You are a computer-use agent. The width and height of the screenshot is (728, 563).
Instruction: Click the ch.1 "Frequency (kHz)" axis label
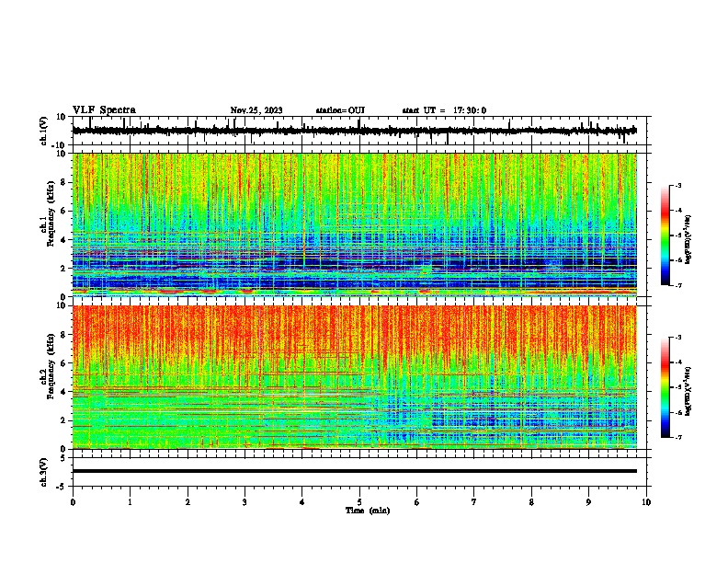(49, 213)
